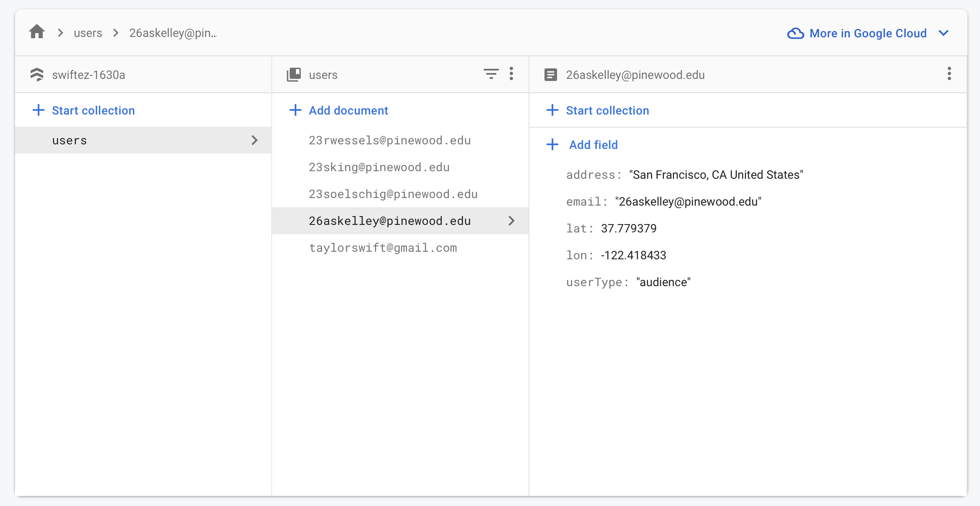Start collection under 26askelley document
The height and width of the screenshot is (506, 980).
click(x=598, y=110)
